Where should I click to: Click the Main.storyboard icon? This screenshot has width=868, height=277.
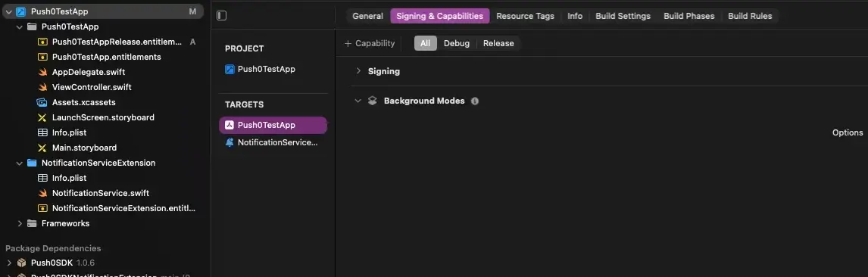click(42, 148)
